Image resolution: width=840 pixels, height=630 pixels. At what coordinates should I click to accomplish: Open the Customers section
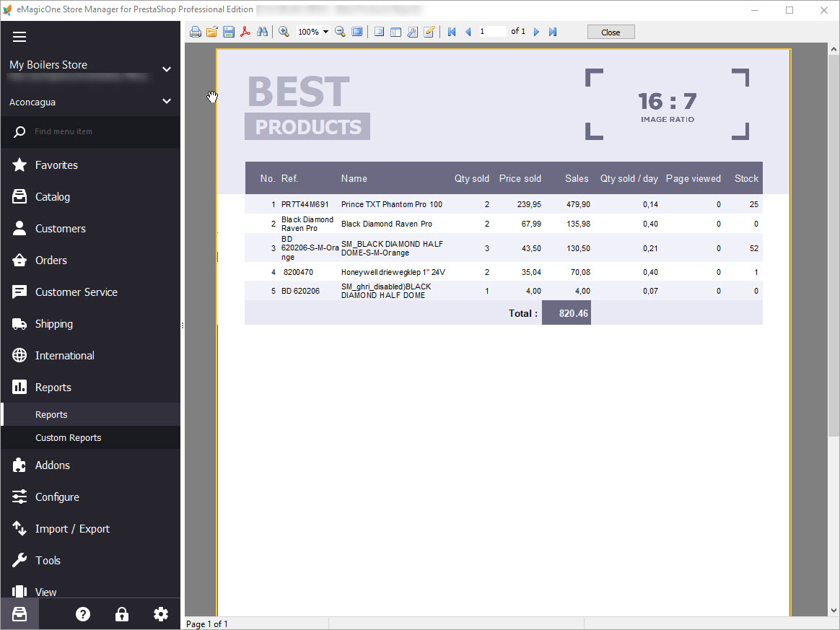(90, 229)
